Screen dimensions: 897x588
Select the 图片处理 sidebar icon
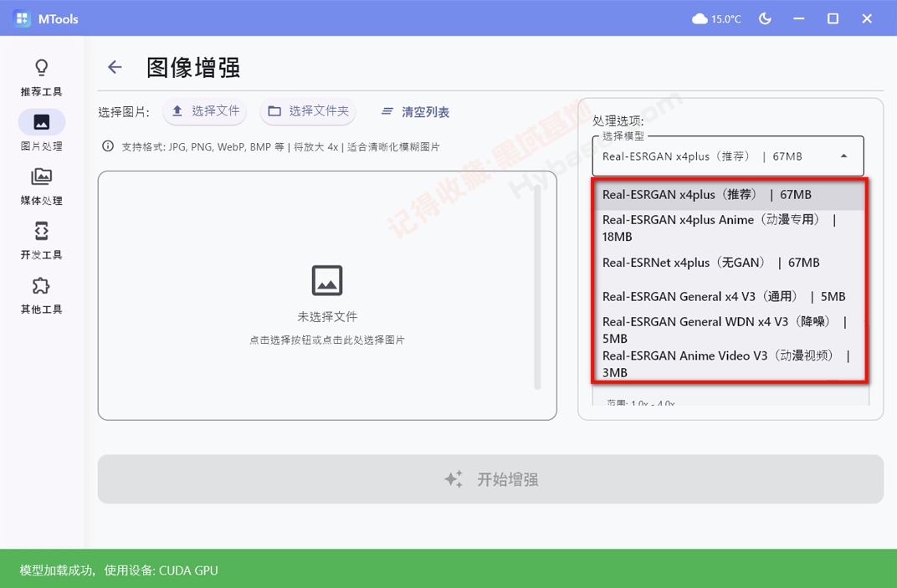(x=41, y=130)
